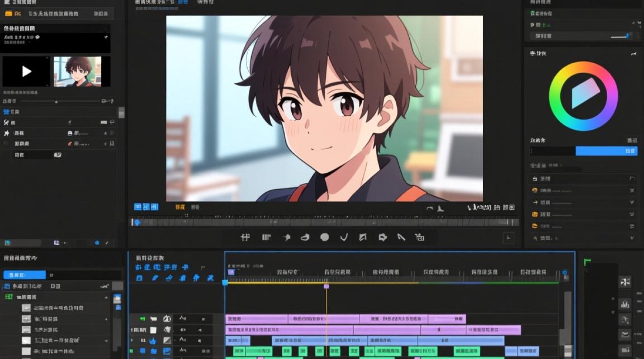Click the first blue icon in the timeline toolbar's lower row
This screenshot has width=644, height=359.
pos(139,278)
